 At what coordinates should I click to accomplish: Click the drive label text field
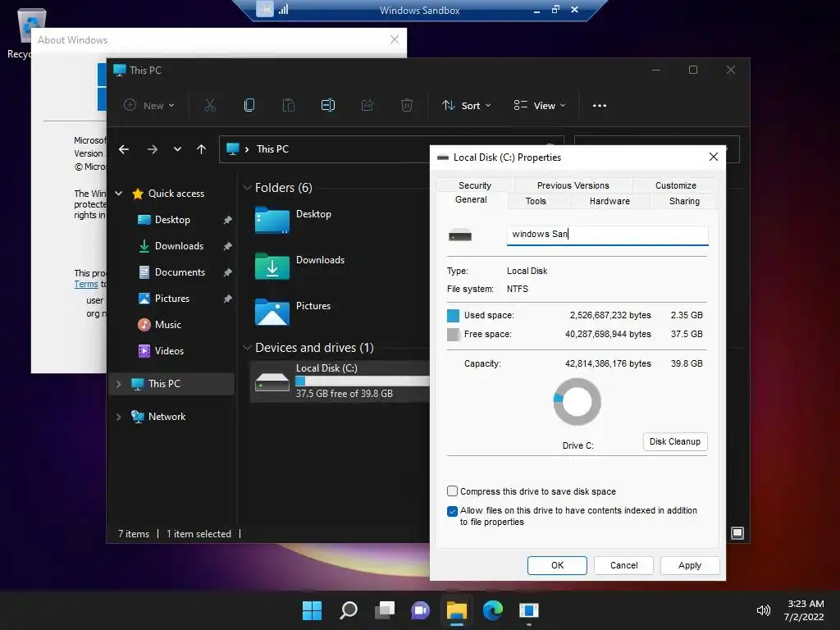pyautogui.click(x=608, y=235)
